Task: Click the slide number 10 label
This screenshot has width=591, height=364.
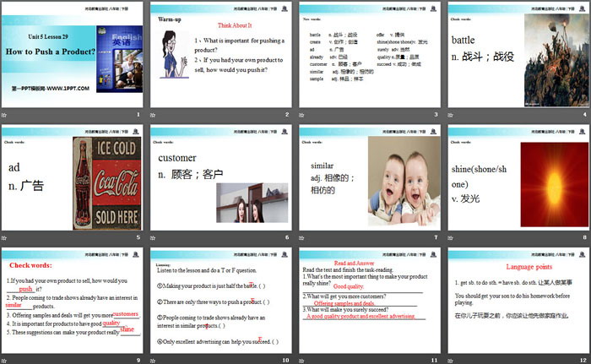Action: tap(285, 361)
